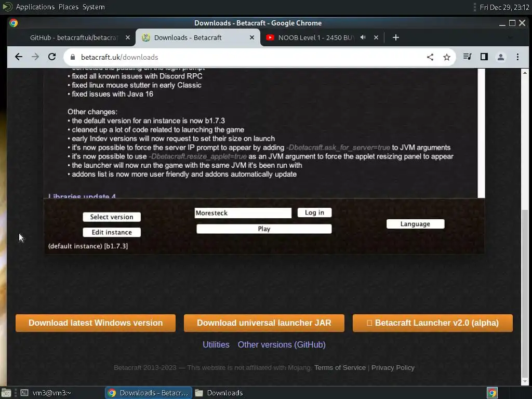Click the Language button
The height and width of the screenshot is (399, 532).
[415, 224]
